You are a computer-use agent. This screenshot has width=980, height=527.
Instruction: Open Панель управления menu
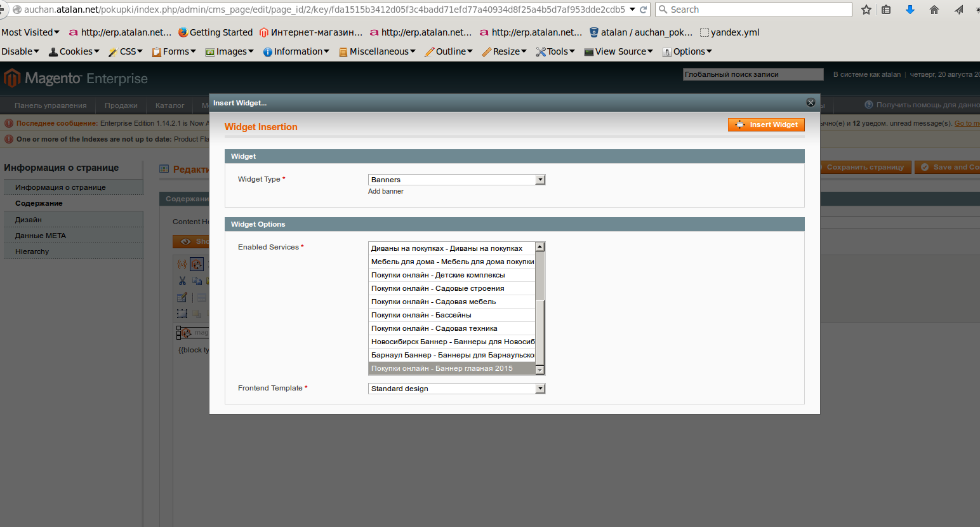click(51, 105)
